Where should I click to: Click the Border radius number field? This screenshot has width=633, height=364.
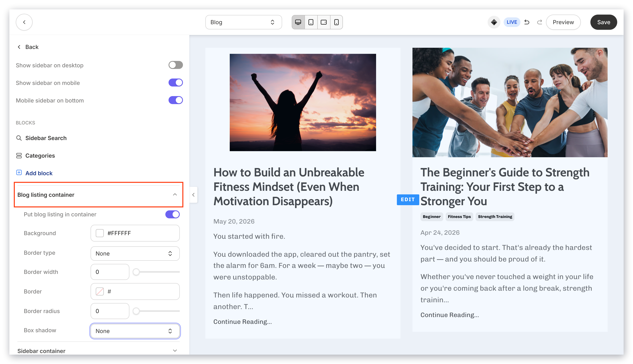point(110,311)
